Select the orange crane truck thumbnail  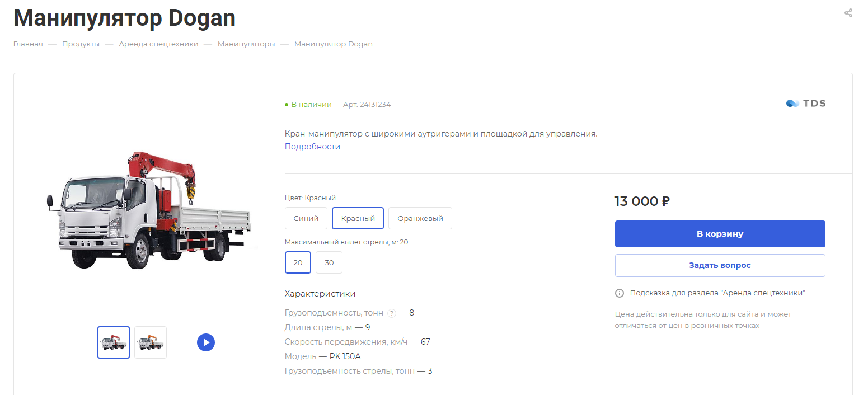click(151, 342)
